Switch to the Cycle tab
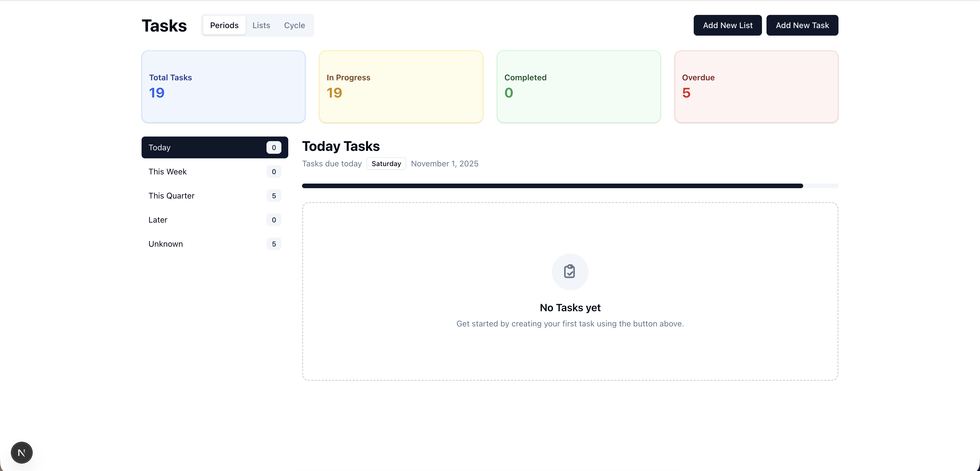 click(x=294, y=25)
